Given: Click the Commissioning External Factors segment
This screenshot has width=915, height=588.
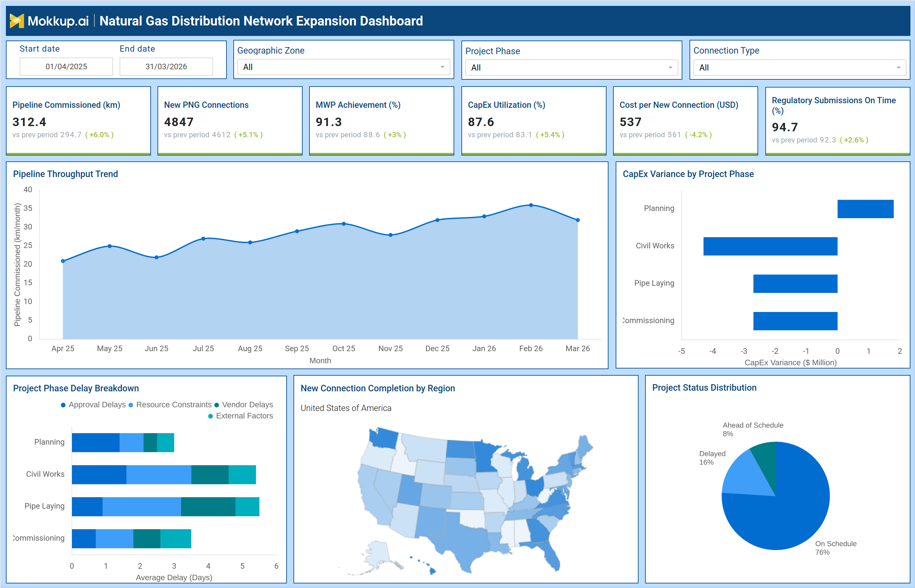Looking at the screenshot, I should pos(176,539).
